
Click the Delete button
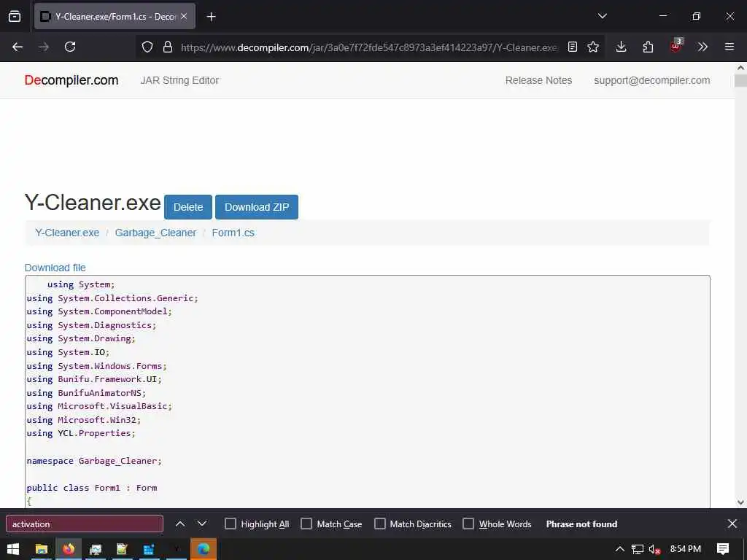coord(188,207)
